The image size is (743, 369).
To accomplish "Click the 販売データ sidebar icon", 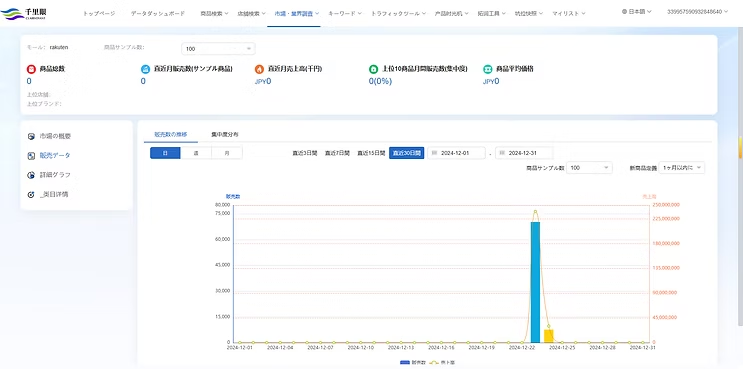I will tap(31, 156).
